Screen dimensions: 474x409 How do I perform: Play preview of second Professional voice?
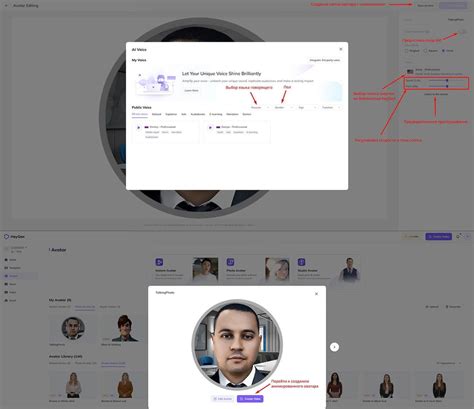[210, 127]
